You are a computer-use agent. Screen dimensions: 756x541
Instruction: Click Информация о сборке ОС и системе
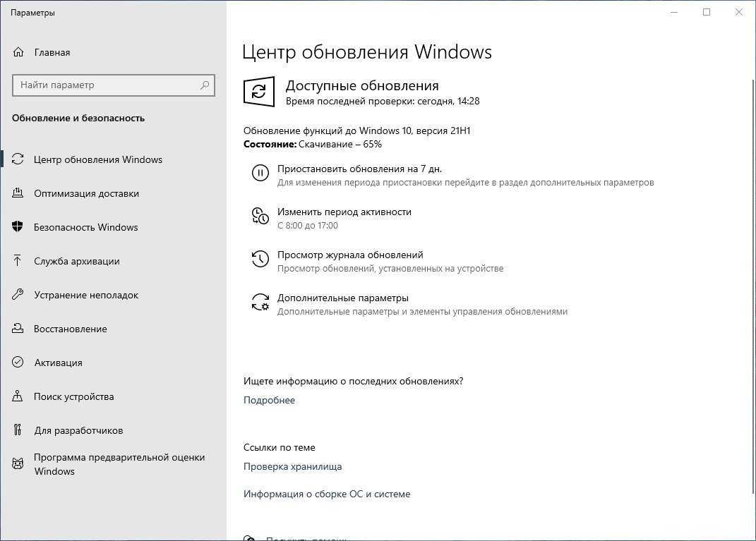pos(327,494)
